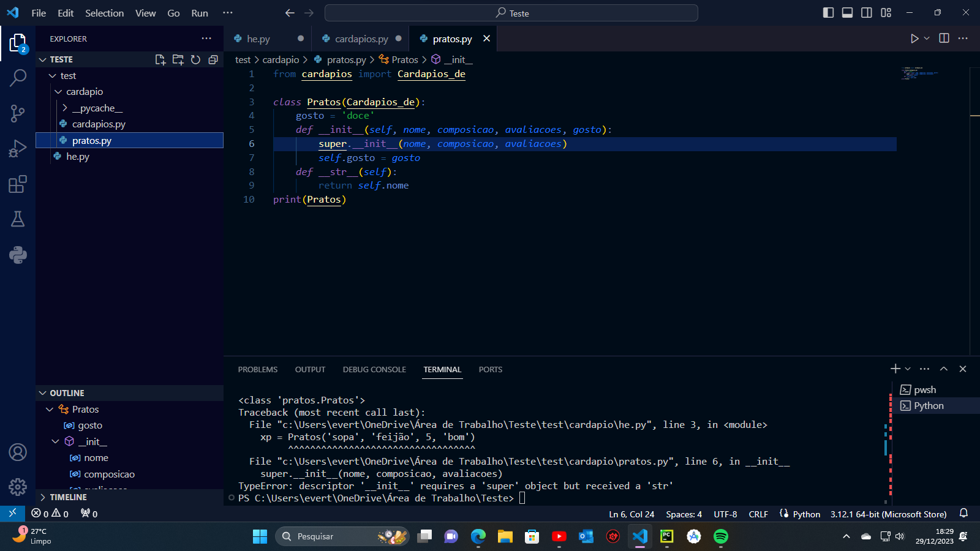The width and height of the screenshot is (980, 551).
Task: Collapse Pratos class in outline
Action: (x=50, y=410)
